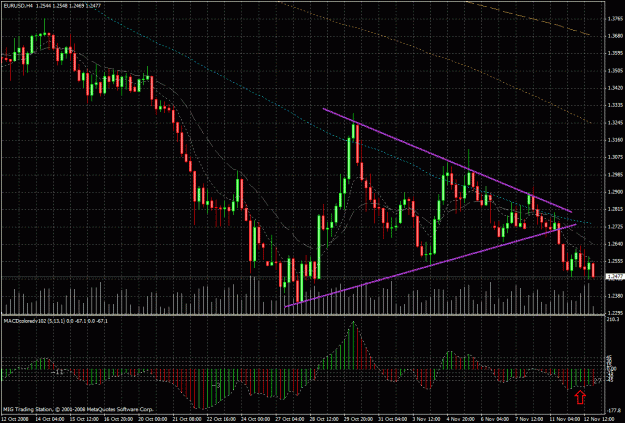Click the highlighted current price tag 1.2477
625x423 pixels.
pyautogui.click(x=613, y=276)
